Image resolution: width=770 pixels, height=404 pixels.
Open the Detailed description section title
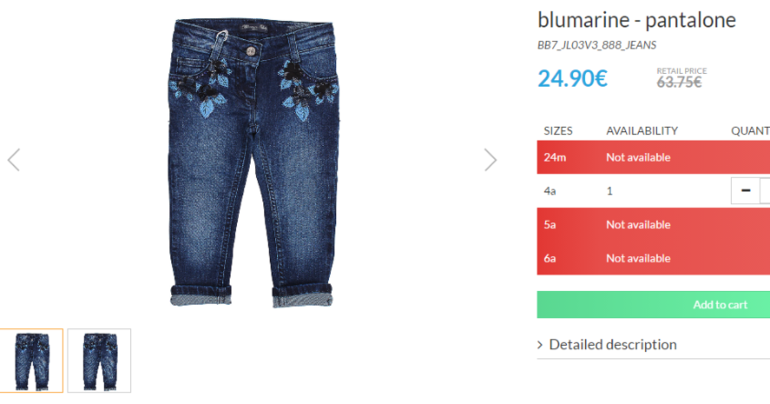pos(612,345)
